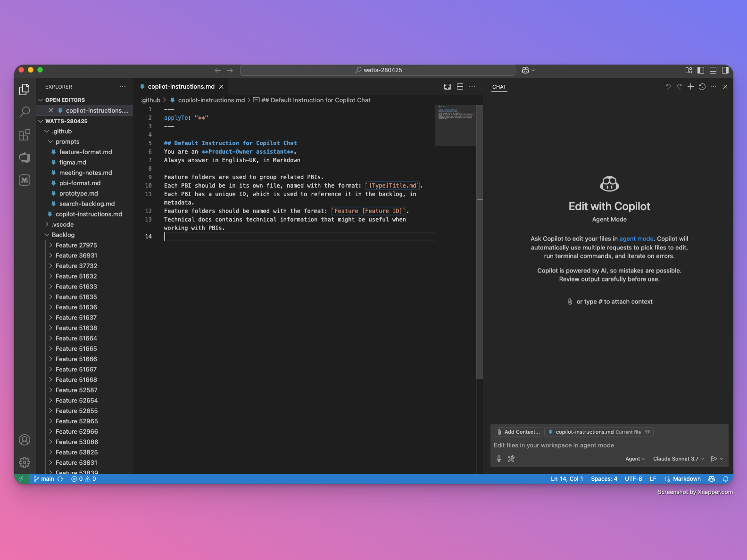Toggle the primary side bar layout button
The image size is (747, 560).
pos(701,70)
